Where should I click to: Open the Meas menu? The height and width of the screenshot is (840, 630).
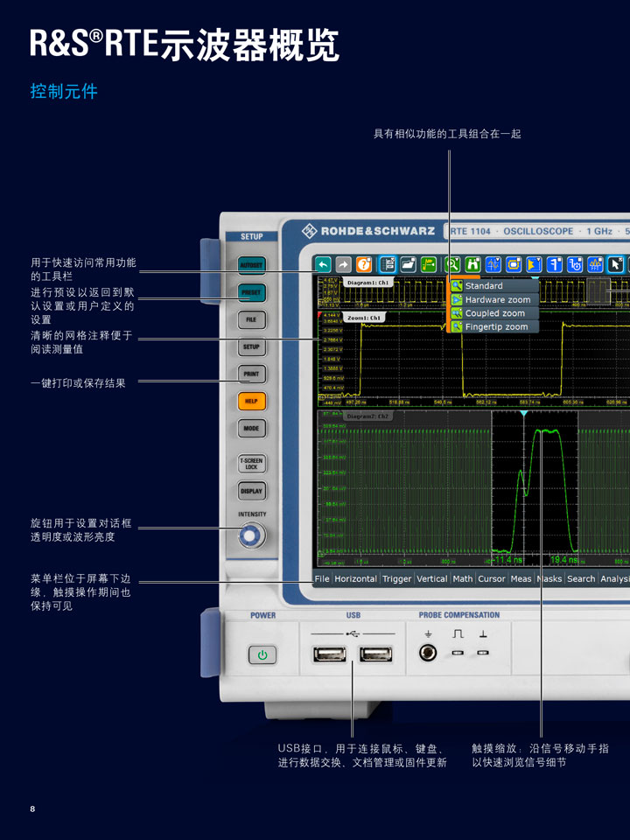click(x=521, y=578)
